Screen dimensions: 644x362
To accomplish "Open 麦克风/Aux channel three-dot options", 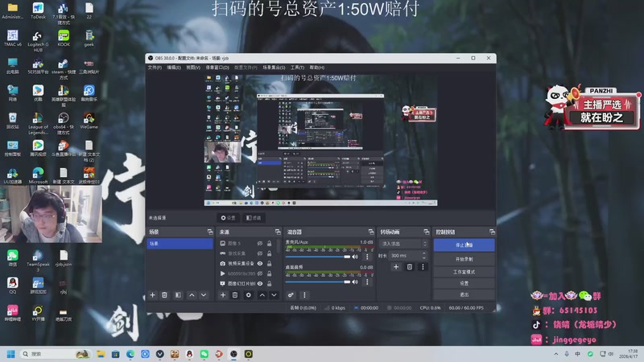I will tap(367, 257).
